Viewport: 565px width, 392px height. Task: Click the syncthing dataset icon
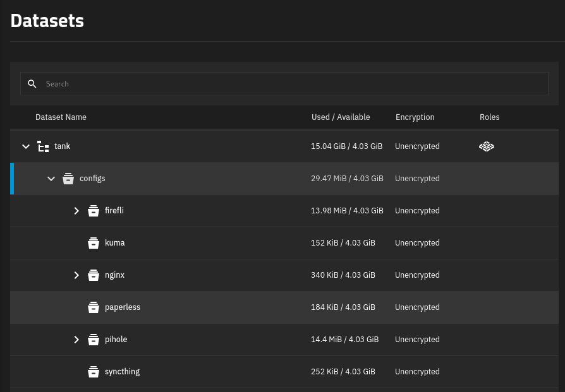click(x=94, y=372)
